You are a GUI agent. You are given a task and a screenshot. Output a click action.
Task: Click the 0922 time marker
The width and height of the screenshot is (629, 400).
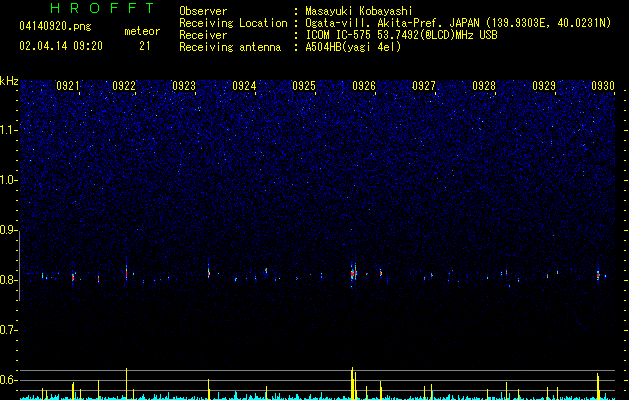tap(124, 86)
